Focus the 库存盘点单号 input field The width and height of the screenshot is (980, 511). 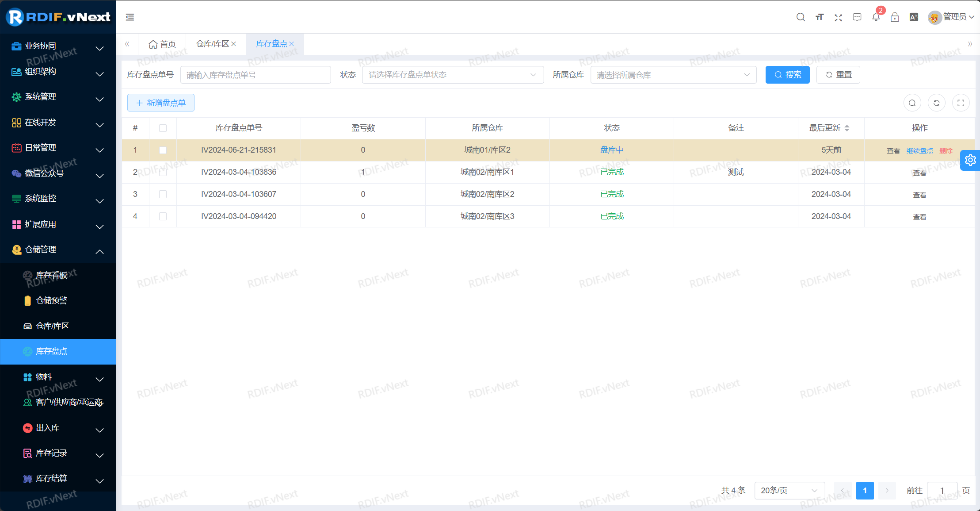pyautogui.click(x=255, y=75)
